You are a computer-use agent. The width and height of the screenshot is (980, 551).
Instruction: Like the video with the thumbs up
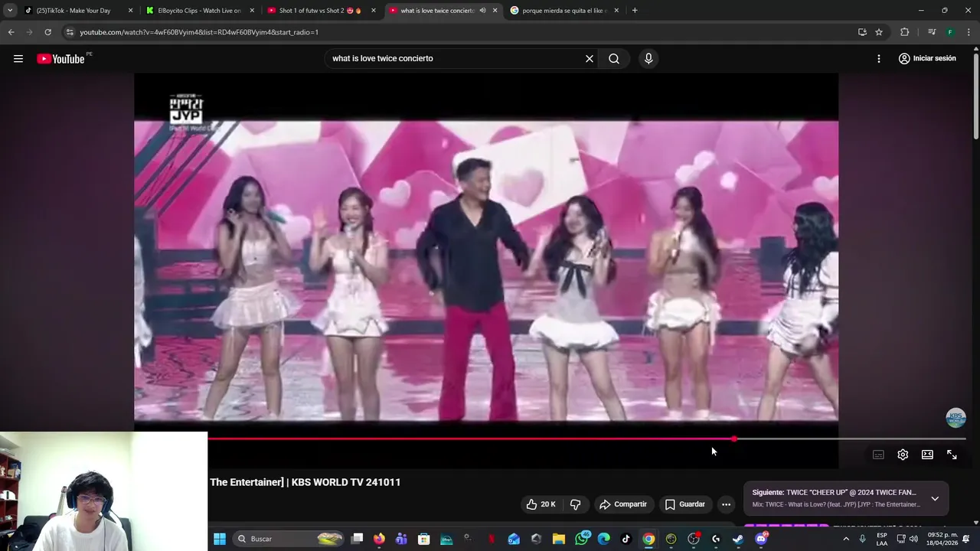point(541,504)
